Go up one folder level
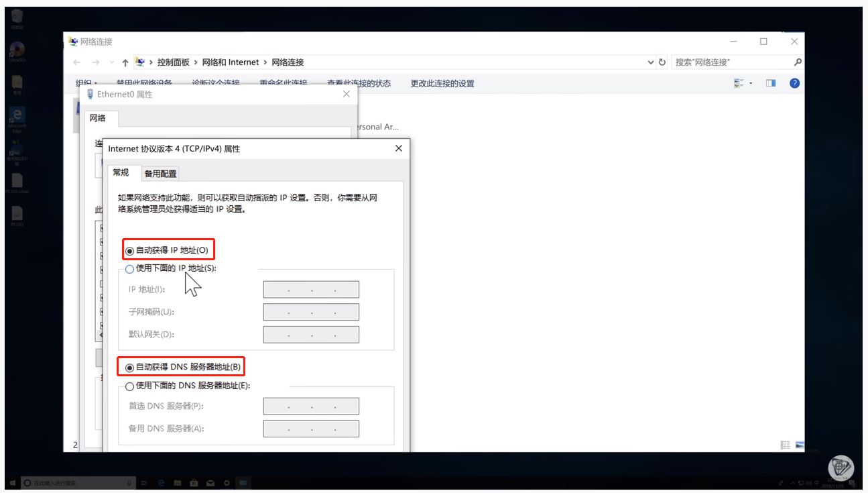Image resolution: width=868 pixels, height=493 pixels. pos(125,62)
